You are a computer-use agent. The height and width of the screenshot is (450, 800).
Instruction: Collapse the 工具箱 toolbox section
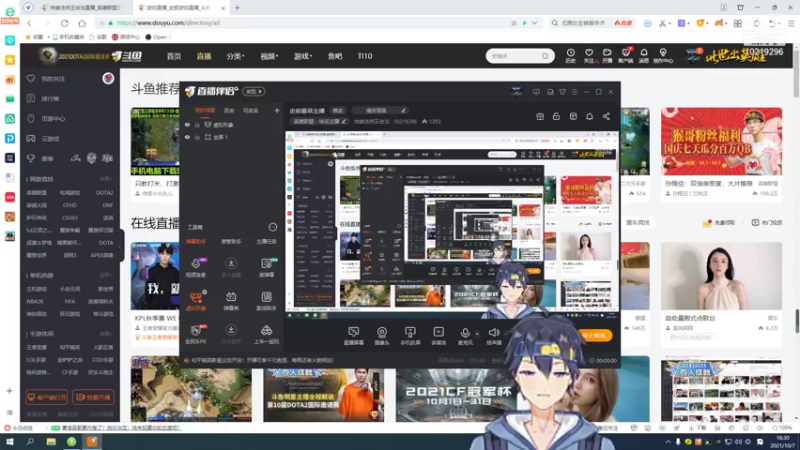(272, 227)
